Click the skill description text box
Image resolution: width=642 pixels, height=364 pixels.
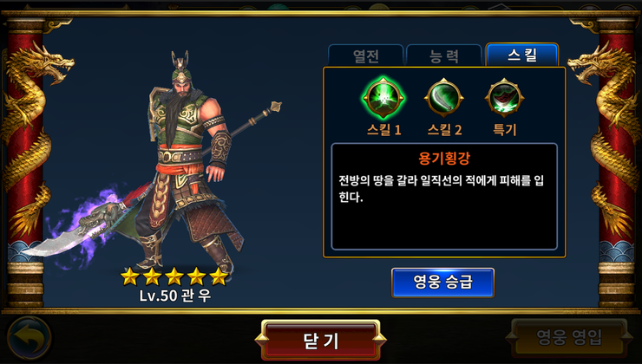coord(444,197)
